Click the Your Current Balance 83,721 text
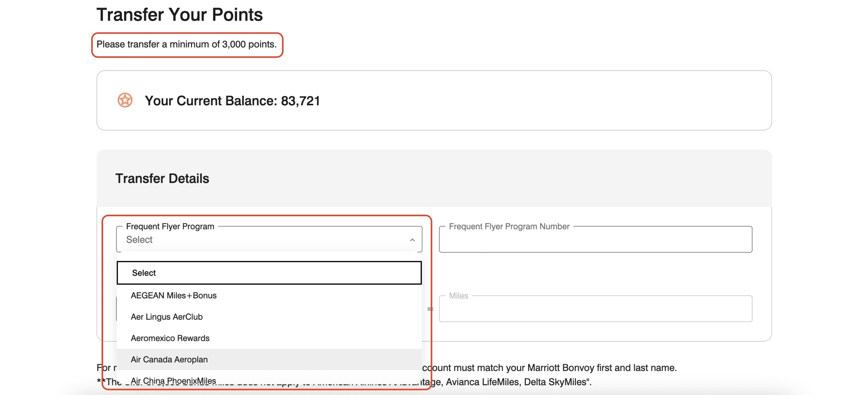Viewport: 868px width, 395px height. (x=232, y=101)
